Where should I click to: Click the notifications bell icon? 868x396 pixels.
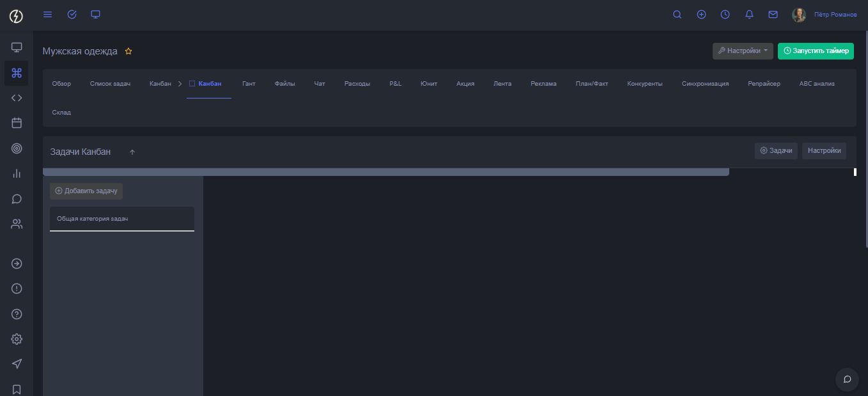point(749,14)
